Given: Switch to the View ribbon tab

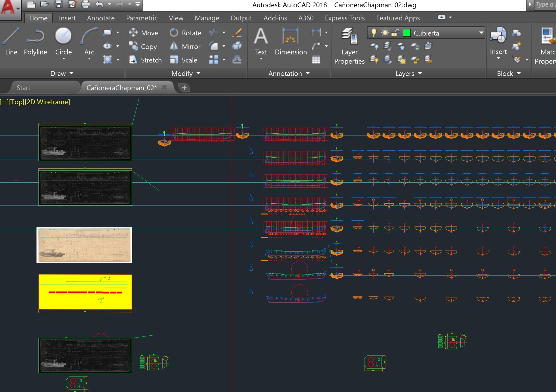Looking at the screenshot, I should pyautogui.click(x=176, y=18).
